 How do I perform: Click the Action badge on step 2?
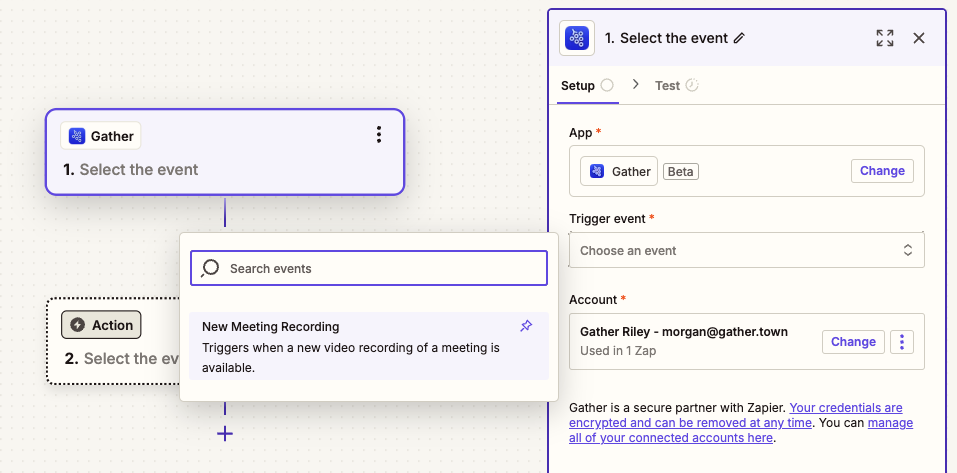coord(101,325)
